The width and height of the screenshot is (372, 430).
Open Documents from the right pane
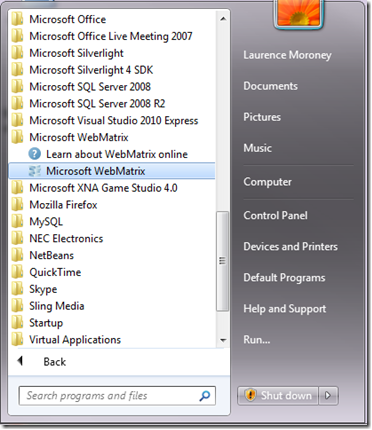[x=270, y=86]
